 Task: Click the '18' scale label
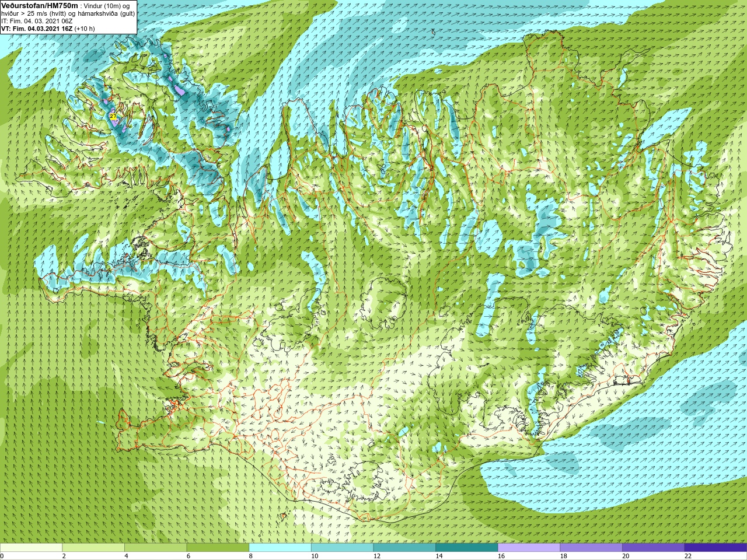point(564,556)
